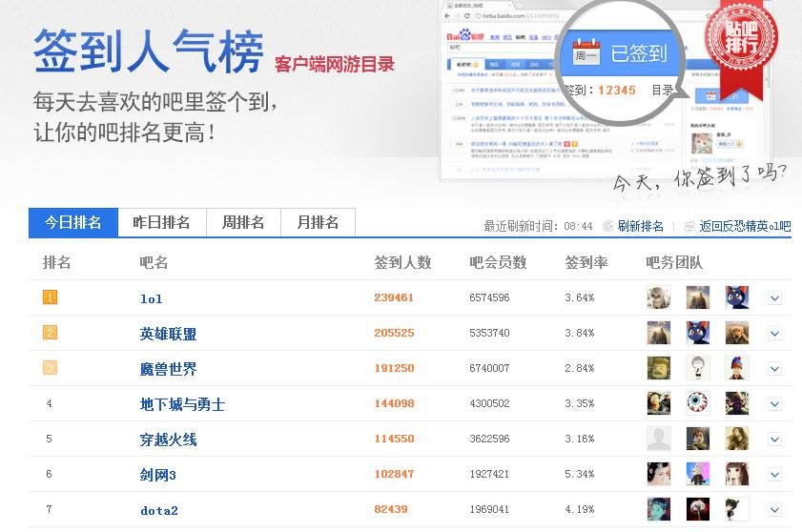Click the 吧务团队 column header
The height and width of the screenshot is (532, 802).
(674, 262)
